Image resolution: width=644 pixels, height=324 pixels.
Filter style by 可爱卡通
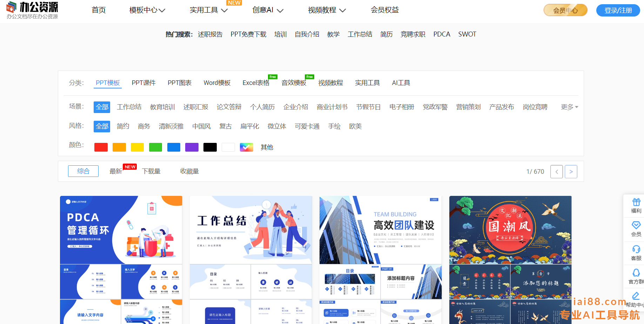(x=307, y=126)
